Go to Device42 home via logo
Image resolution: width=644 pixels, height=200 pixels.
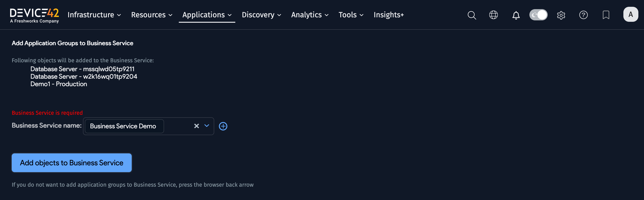(x=34, y=15)
